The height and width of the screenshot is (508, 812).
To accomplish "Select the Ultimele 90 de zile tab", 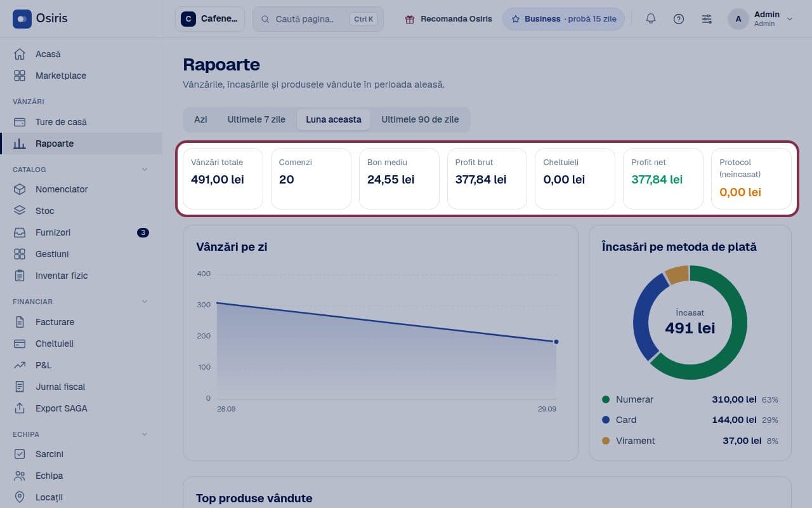I will pyautogui.click(x=420, y=119).
